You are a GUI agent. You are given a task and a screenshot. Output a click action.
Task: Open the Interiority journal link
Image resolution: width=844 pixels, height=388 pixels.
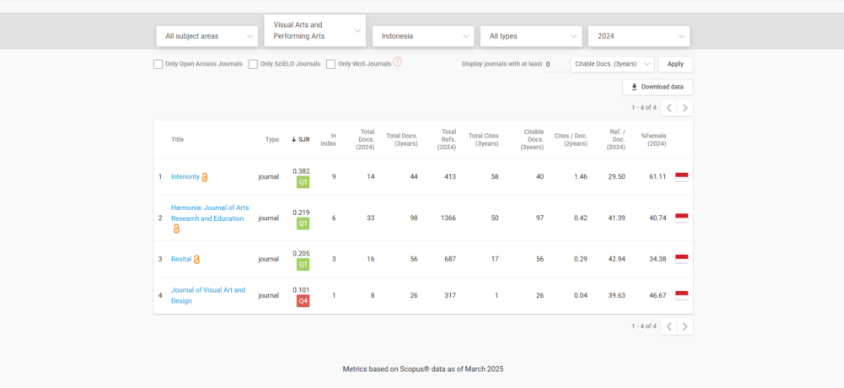point(185,177)
